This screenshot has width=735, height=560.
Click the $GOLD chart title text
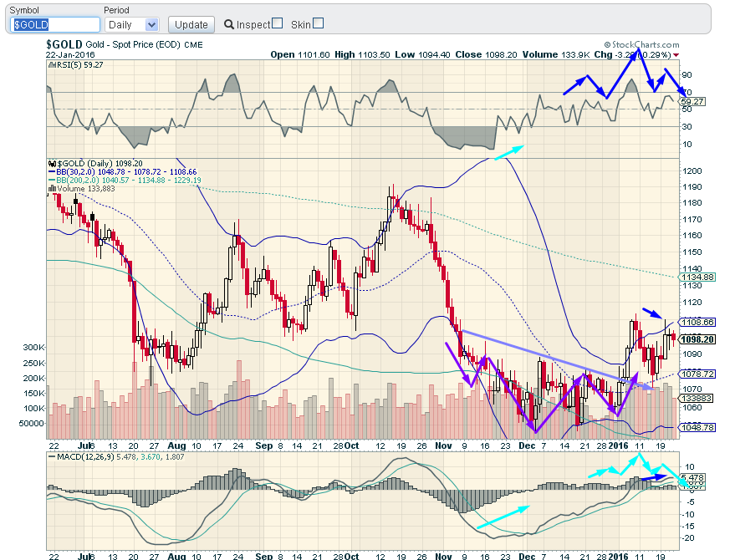point(64,44)
